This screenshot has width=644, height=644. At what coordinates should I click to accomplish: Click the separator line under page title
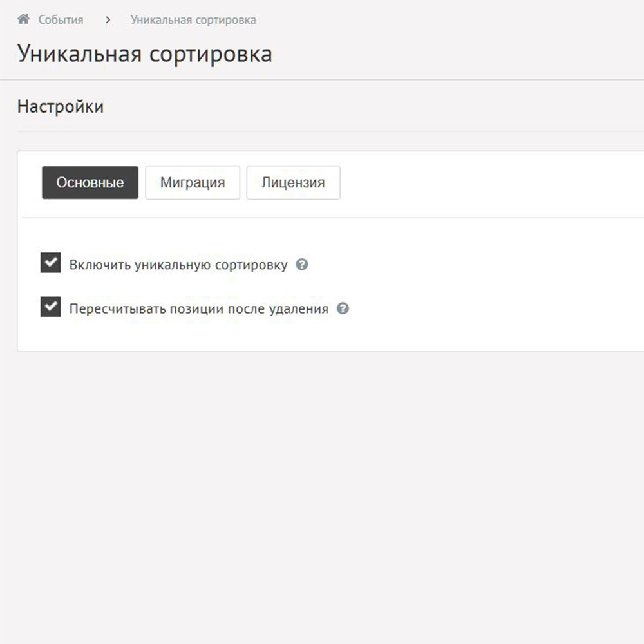point(322,80)
